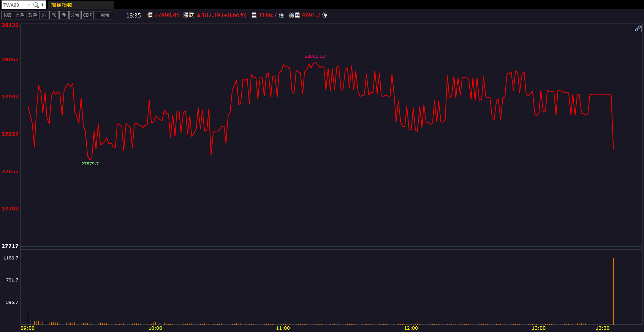
Task: Toggle the 大戶 indicator button
Action: tap(19, 15)
